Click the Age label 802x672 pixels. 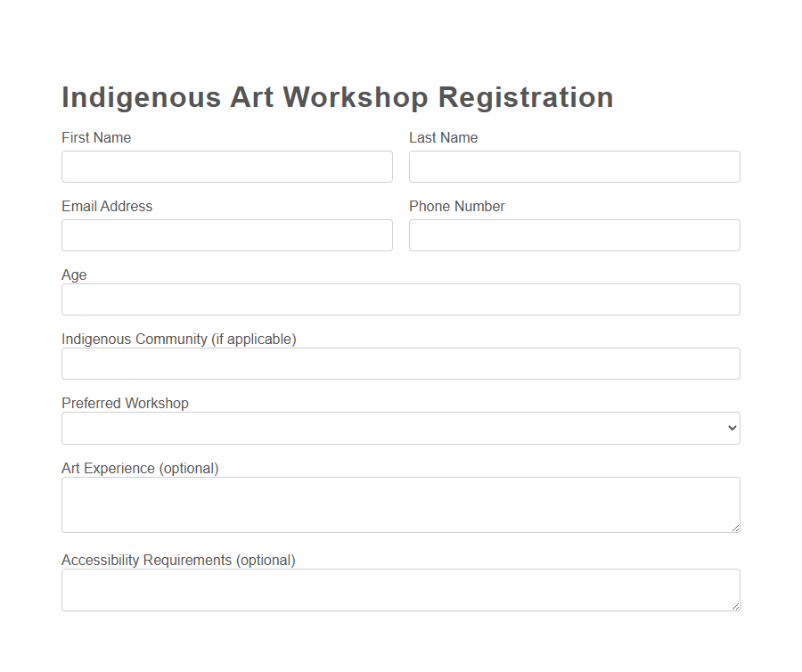point(73,275)
